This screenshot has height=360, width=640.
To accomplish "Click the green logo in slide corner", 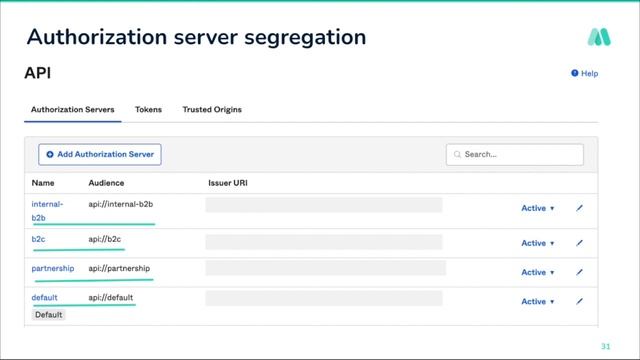I will click(599, 37).
